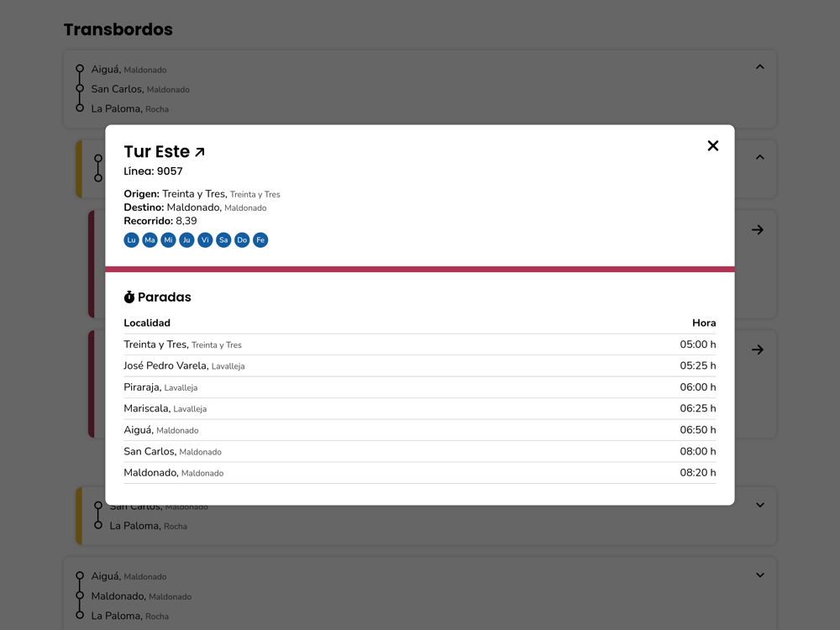Click the San Carlos stop row in Paradas
The width and height of the screenshot is (840, 630).
point(420,452)
